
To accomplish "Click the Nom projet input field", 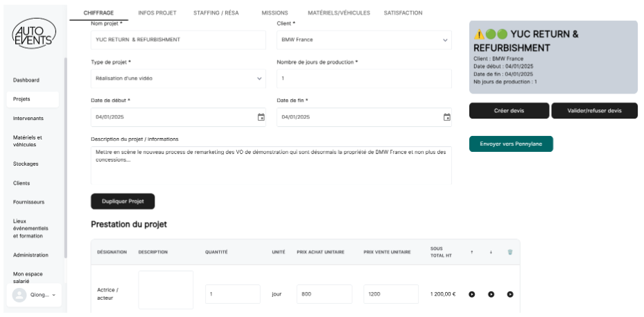I will [x=178, y=40].
